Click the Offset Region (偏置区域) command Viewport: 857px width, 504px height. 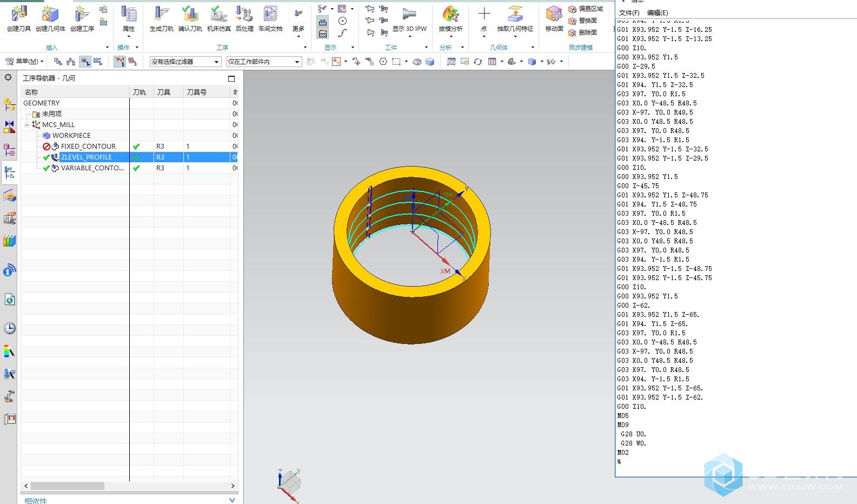(x=585, y=9)
